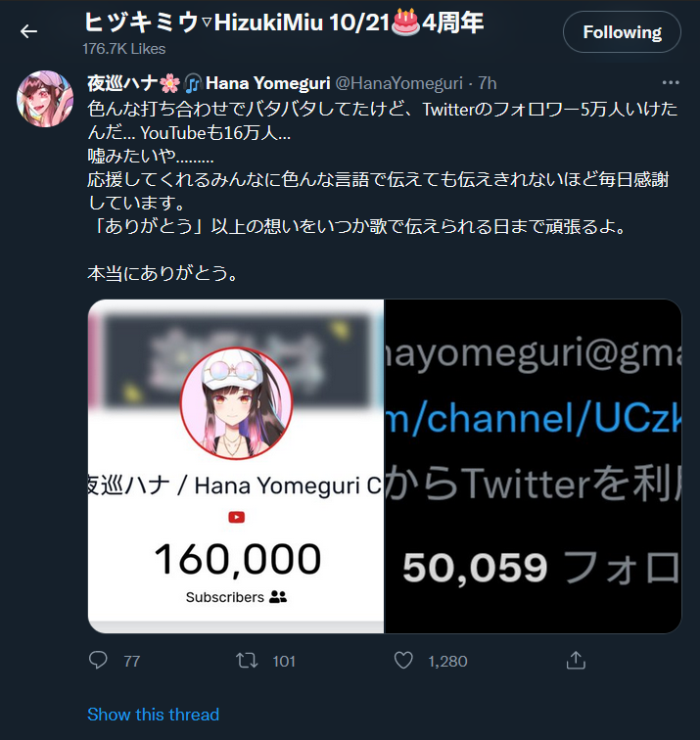Viewport: 700px width, 740px height.
Task: Click the 77 replies count
Action: click(x=132, y=661)
